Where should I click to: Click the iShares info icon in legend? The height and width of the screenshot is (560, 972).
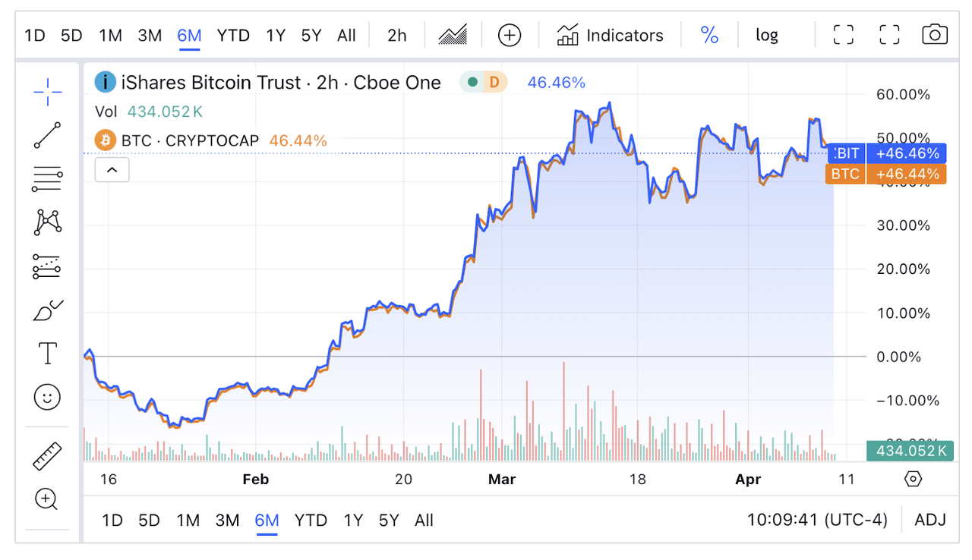tap(105, 82)
